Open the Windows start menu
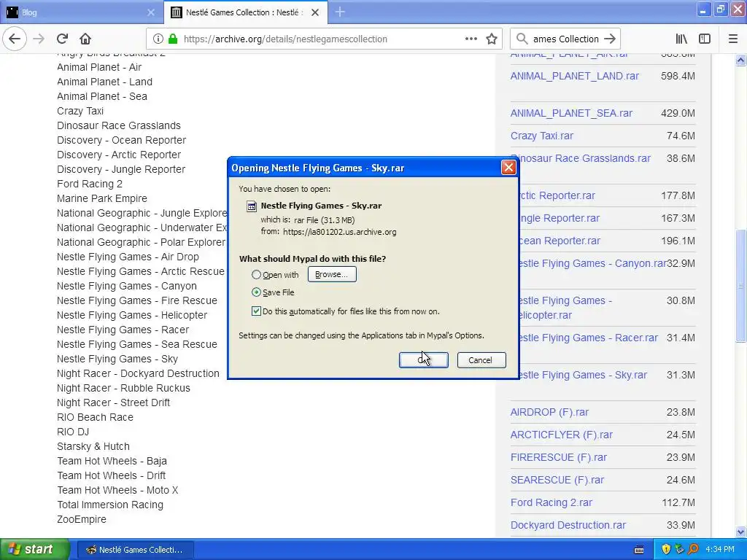Screen dimensions: 747x560 click(34, 550)
